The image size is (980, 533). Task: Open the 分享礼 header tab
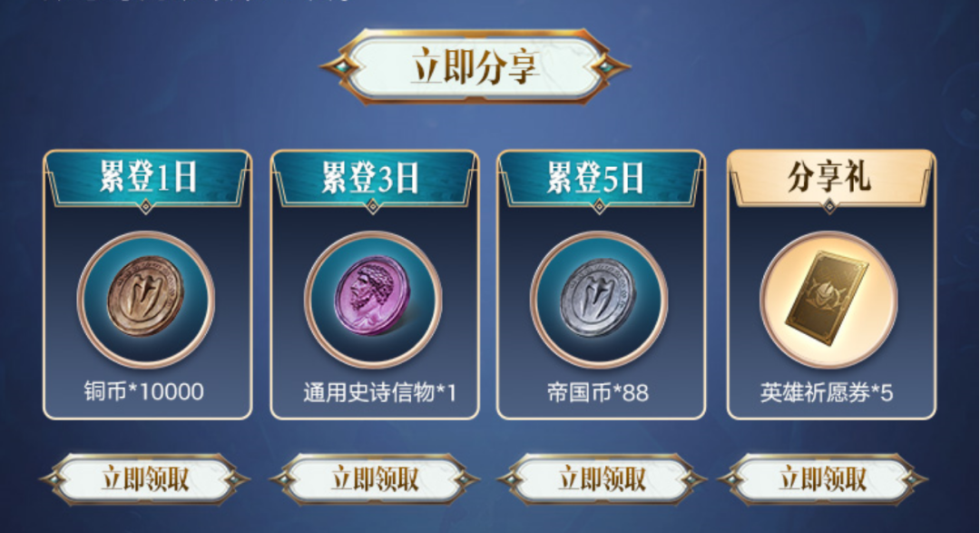pyautogui.click(x=828, y=178)
